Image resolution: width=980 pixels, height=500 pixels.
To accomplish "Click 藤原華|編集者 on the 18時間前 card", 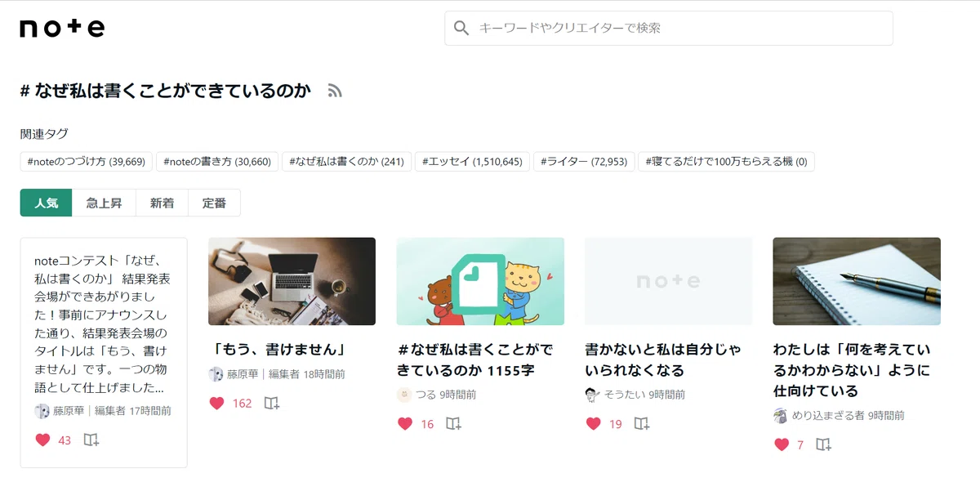I will tap(262, 374).
